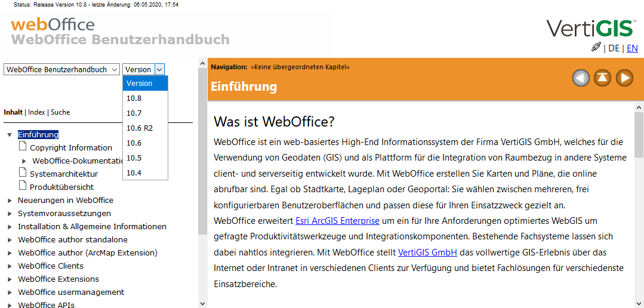Click the VertiGIS logo

coord(591,28)
